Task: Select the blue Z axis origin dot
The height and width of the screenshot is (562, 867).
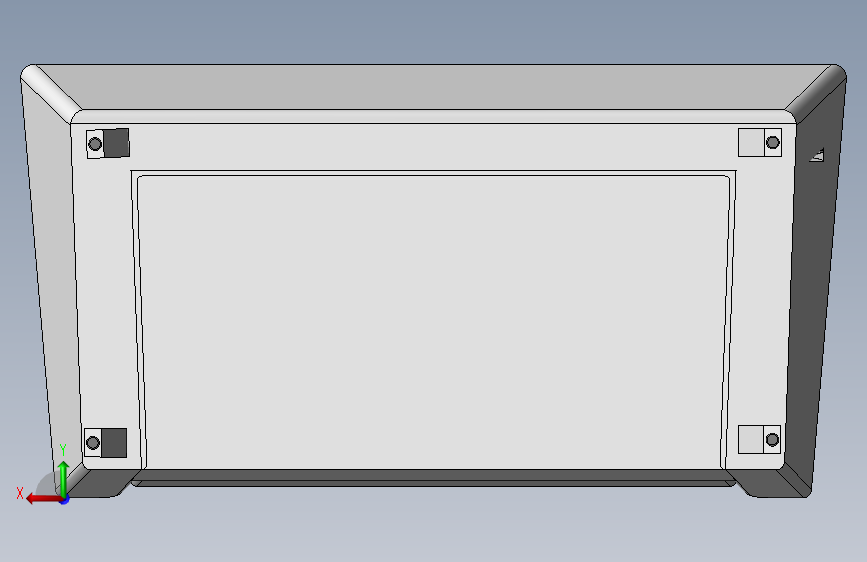Action: [65, 499]
